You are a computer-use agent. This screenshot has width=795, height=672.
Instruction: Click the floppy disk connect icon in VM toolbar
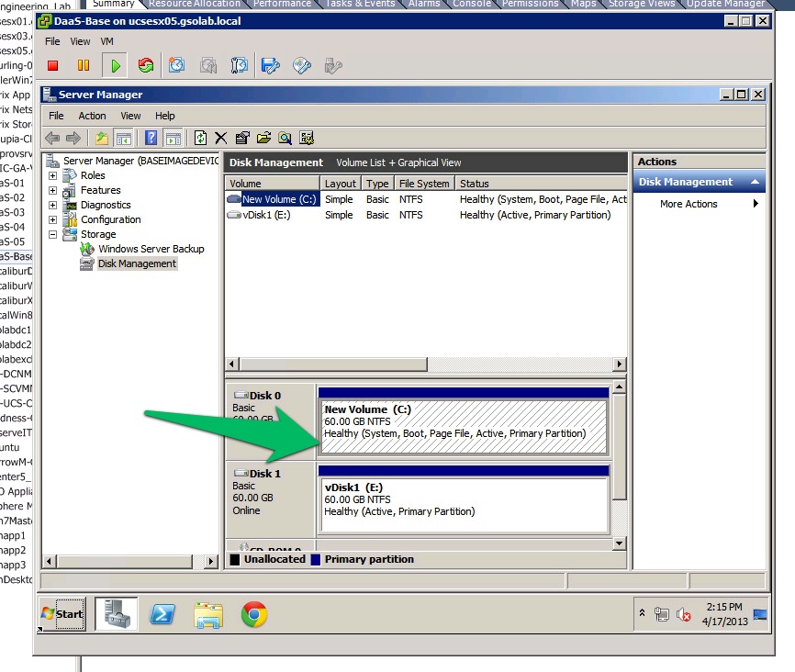point(270,65)
